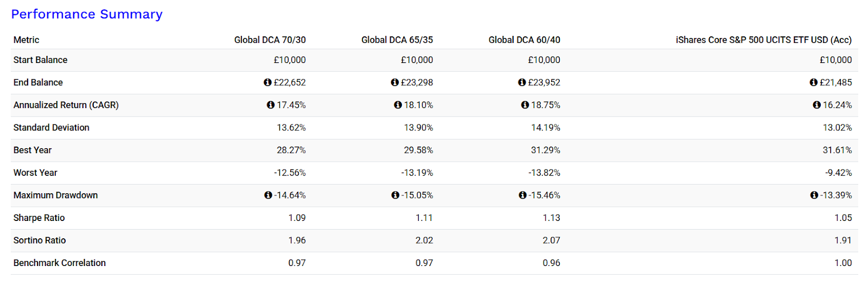Click info icon beside £23,952 end balance
The height and width of the screenshot is (285, 868).
(522, 83)
